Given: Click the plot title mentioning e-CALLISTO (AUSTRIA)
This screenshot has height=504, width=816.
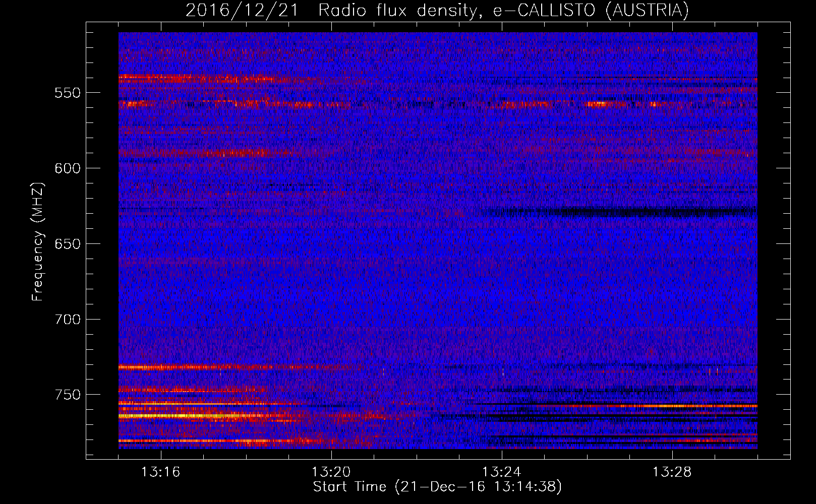Looking at the screenshot, I should 437,10.
